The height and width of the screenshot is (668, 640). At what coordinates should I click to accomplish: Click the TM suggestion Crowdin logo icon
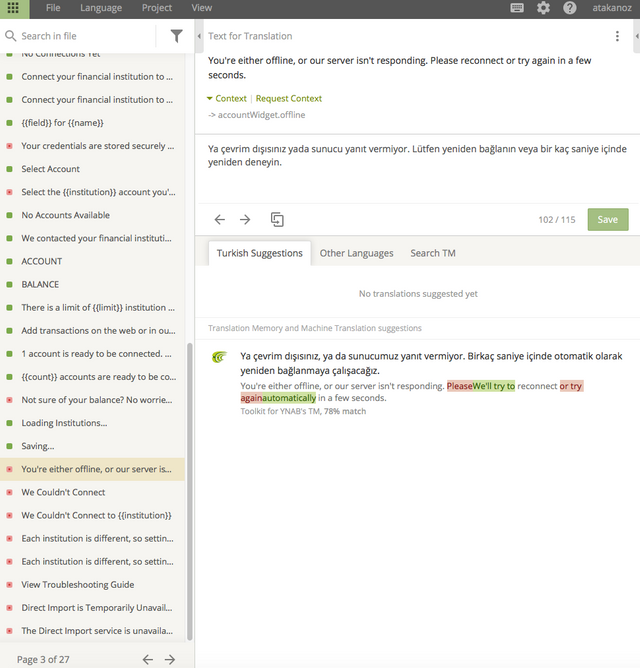click(x=220, y=357)
